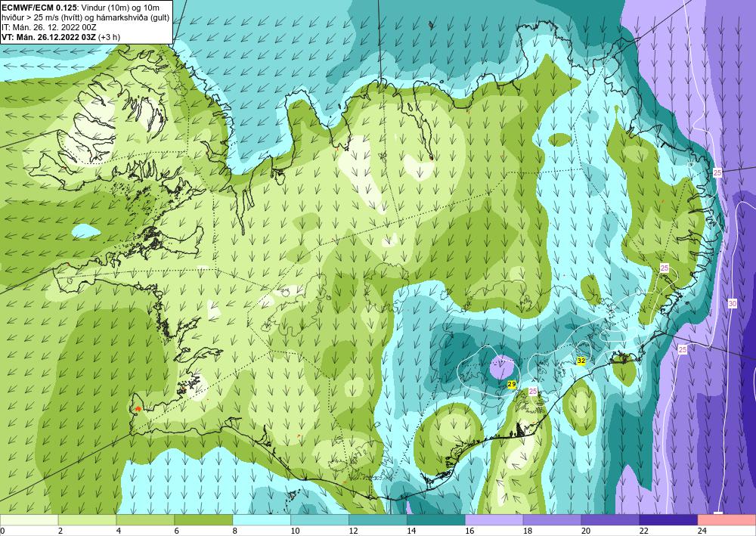Pick the 18–20 m/s purple legend swatch
This screenshot has height=536, width=756.
[x=552, y=520]
